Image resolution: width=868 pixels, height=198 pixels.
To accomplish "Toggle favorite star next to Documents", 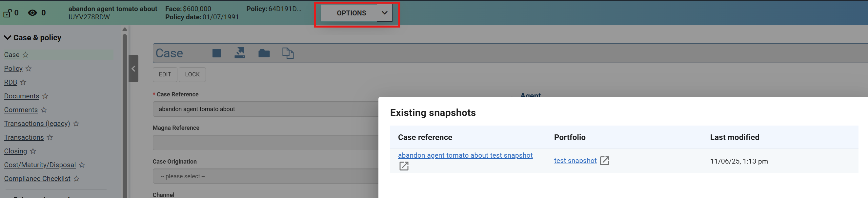I will [45, 96].
